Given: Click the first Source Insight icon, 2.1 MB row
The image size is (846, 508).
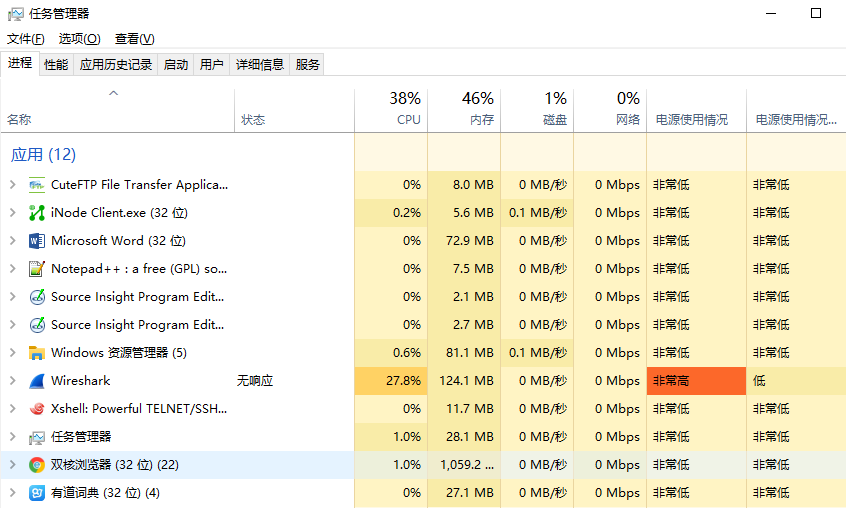Looking at the screenshot, I should 37,297.
